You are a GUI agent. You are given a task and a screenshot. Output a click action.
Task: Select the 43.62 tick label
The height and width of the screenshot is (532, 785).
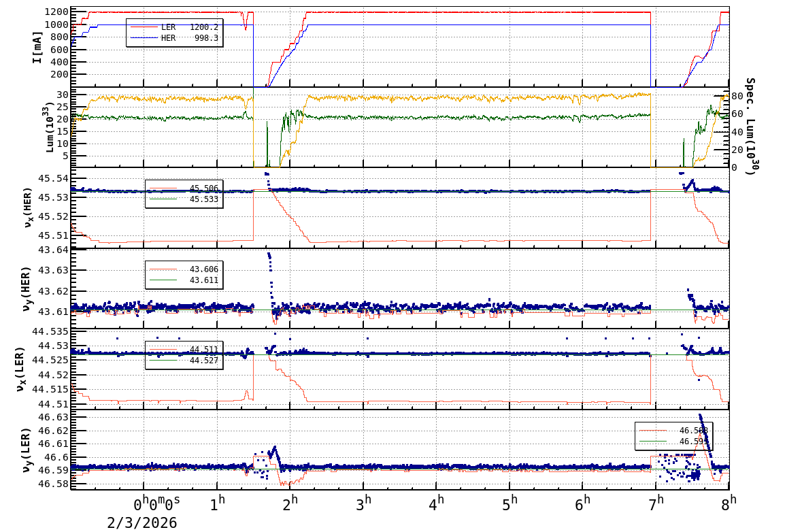pos(54,291)
